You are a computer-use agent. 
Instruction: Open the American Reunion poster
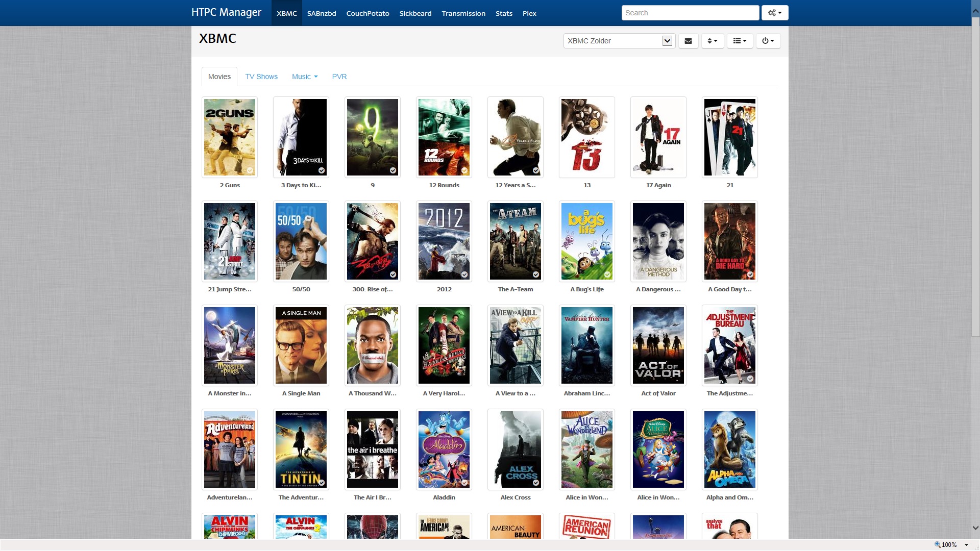(587, 526)
